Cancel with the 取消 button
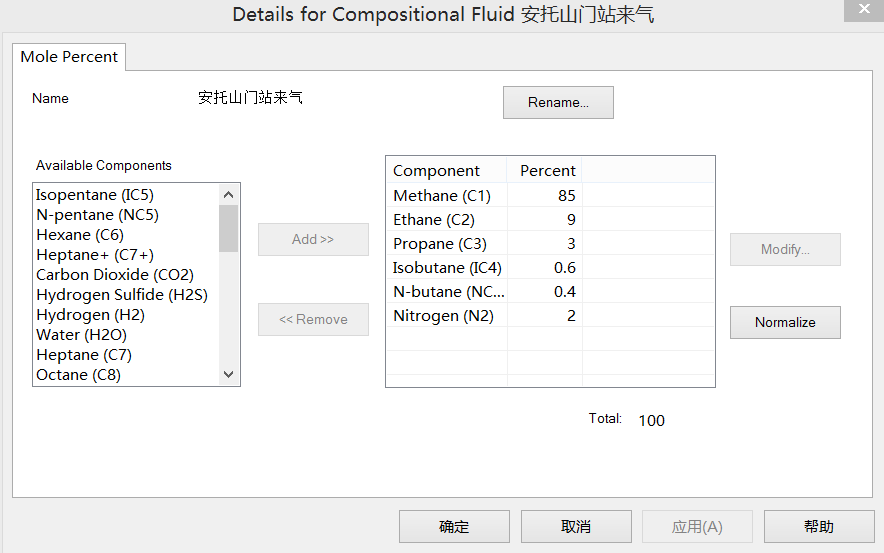Screen dimensions: 884x553 pyautogui.click(x=576, y=527)
